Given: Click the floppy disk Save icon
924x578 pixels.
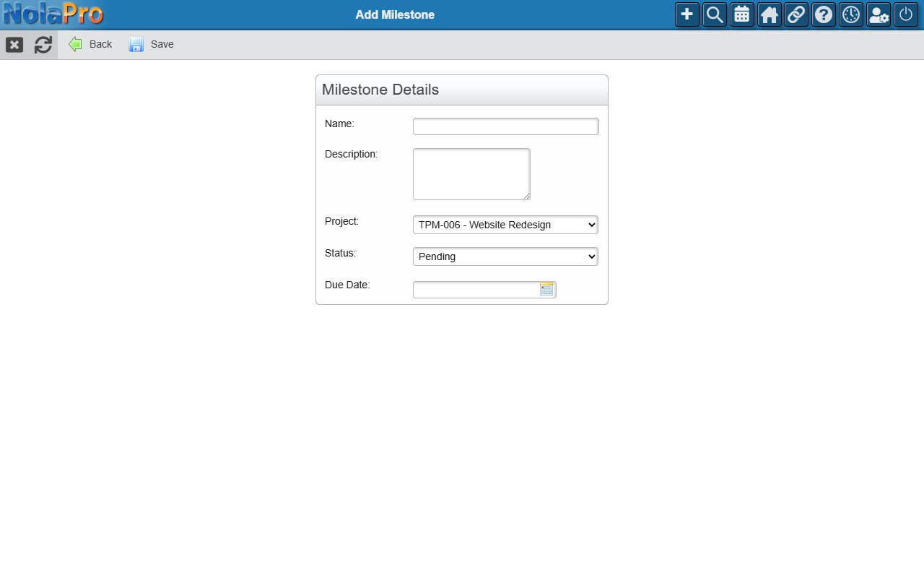Looking at the screenshot, I should [x=136, y=44].
